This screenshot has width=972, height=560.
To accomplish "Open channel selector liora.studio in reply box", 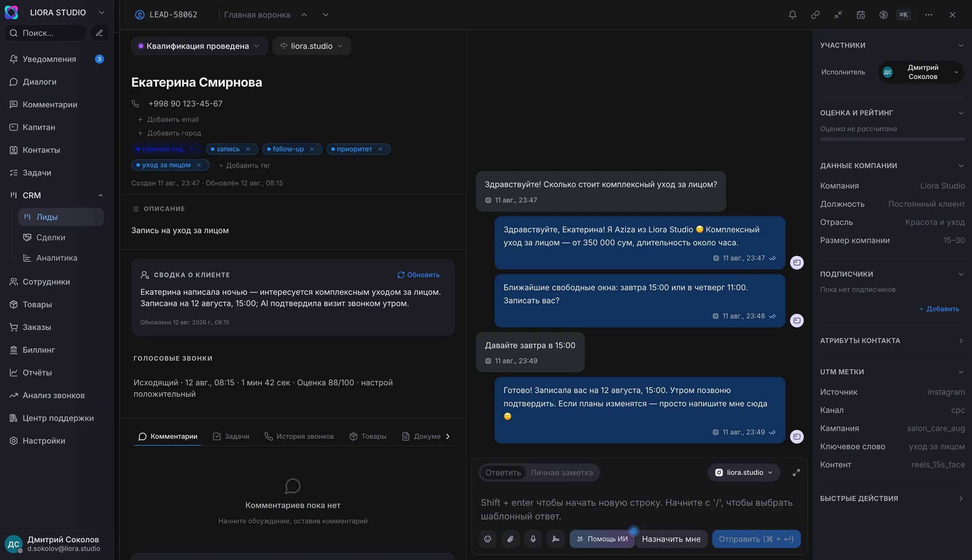I will [744, 472].
